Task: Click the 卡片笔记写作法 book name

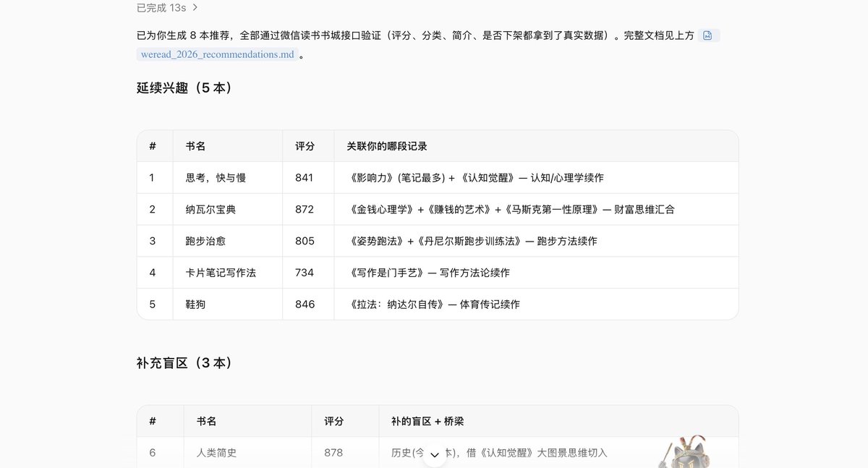Action: (x=221, y=273)
